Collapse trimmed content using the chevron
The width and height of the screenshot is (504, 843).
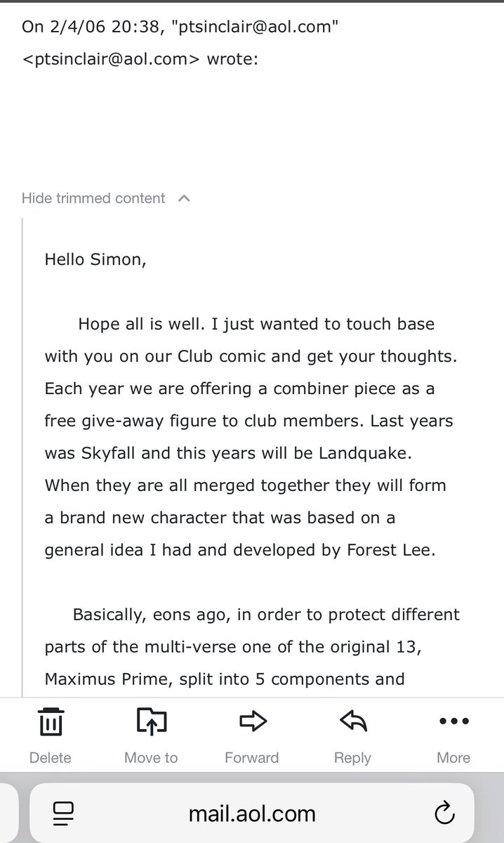[x=185, y=199]
